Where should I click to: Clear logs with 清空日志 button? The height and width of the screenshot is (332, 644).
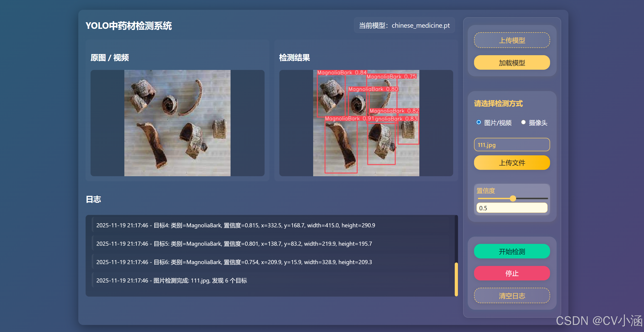511,295
